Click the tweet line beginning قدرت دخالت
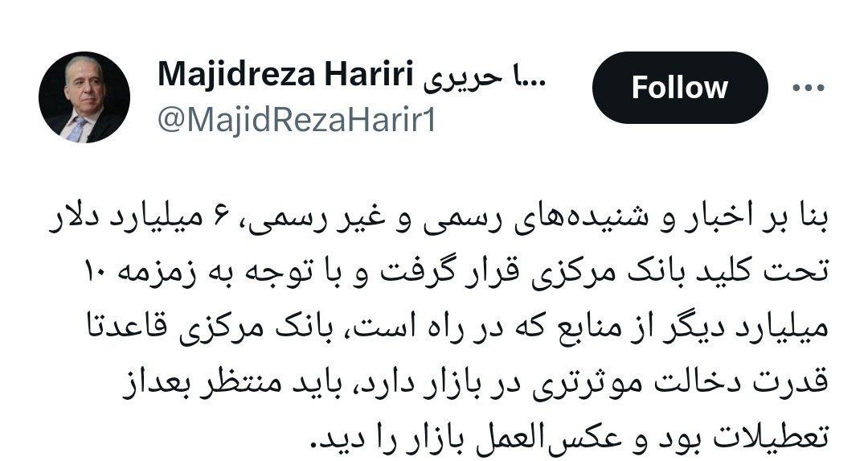This screenshot has height=461, width=868. pyautogui.click(x=475, y=382)
